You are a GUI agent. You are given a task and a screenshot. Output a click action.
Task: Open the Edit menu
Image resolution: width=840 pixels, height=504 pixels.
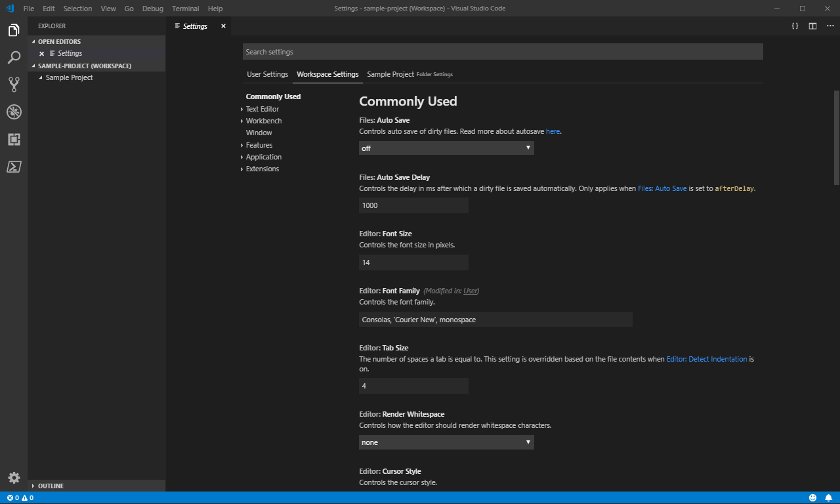[49, 9]
